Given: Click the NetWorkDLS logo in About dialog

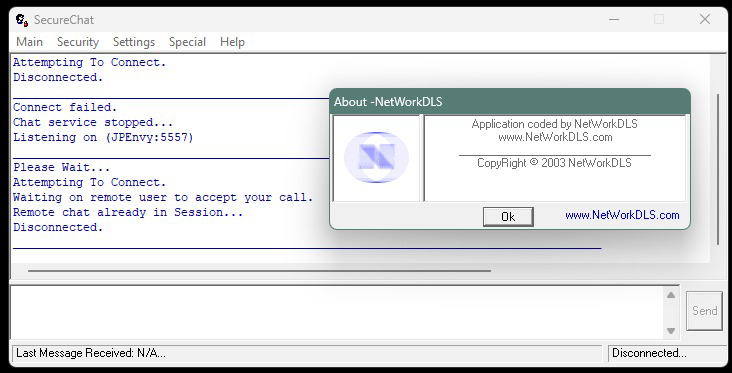Looking at the screenshot, I should [376, 157].
